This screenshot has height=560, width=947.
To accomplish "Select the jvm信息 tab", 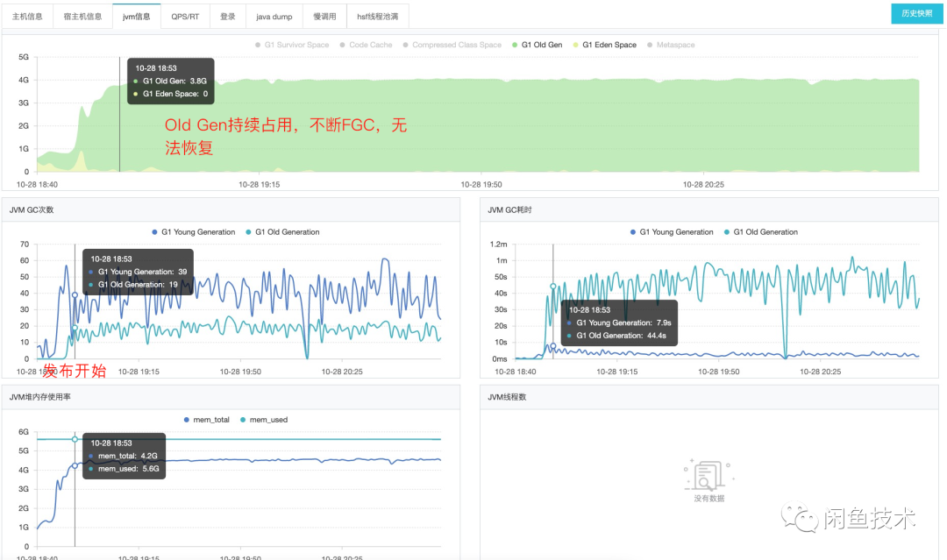I will pyautogui.click(x=137, y=17).
